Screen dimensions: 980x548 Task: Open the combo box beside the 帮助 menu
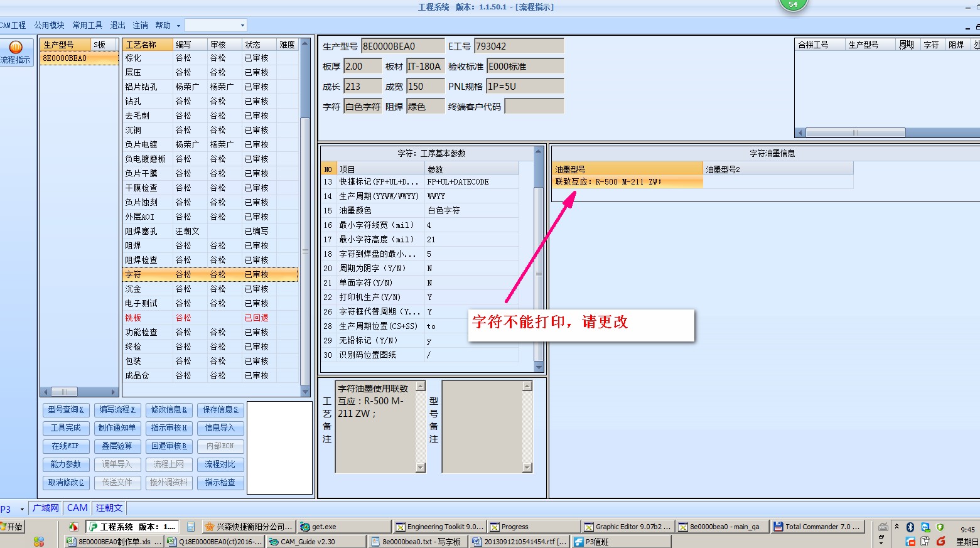[x=215, y=25]
